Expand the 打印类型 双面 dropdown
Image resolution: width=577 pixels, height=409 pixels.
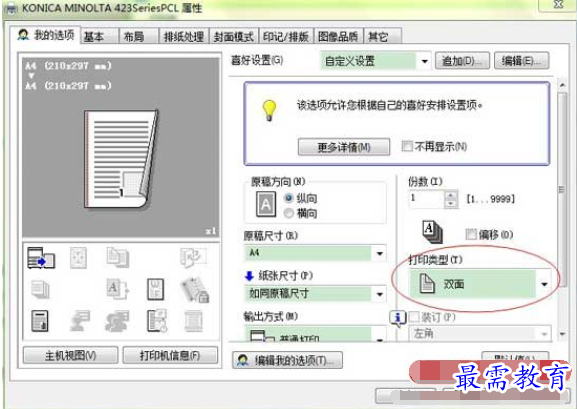point(544,284)
